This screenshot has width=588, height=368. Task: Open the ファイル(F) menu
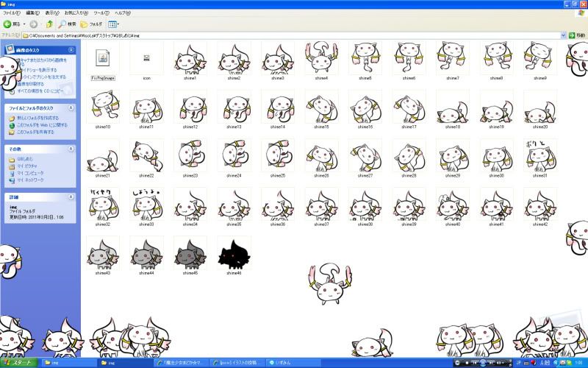point(10,13)
